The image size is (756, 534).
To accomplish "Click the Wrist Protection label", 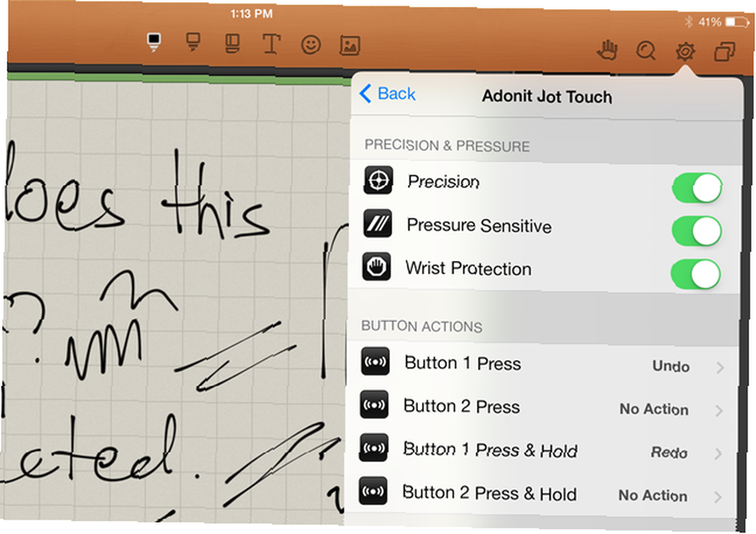I will [469, 269].
